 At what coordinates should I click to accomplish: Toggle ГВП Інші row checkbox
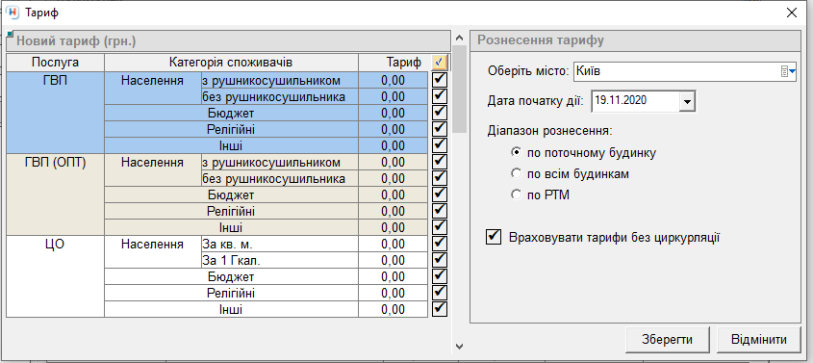click(x=440, y=145)
